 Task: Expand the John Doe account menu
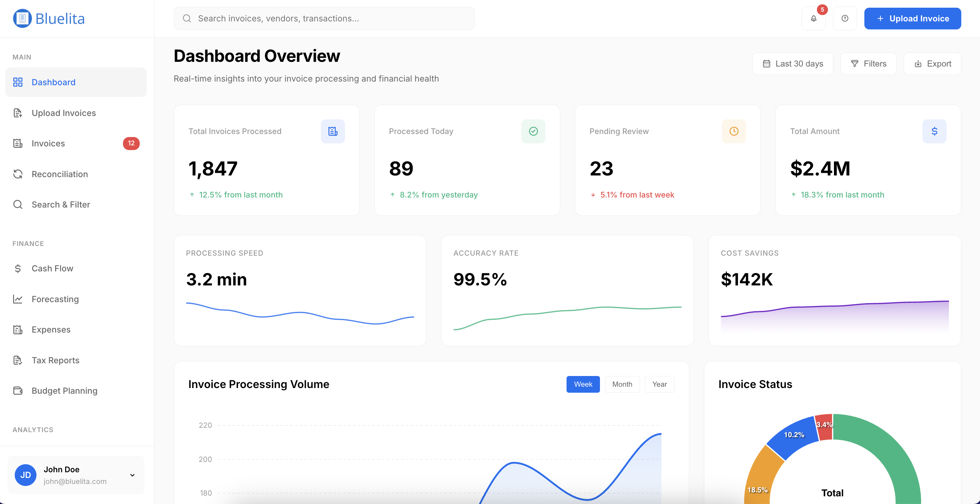[132, 475]
